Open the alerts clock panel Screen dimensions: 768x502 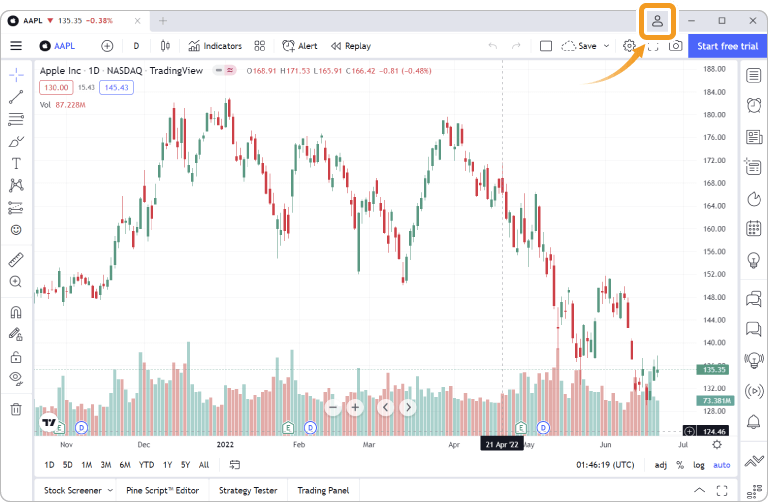(754, 105)
